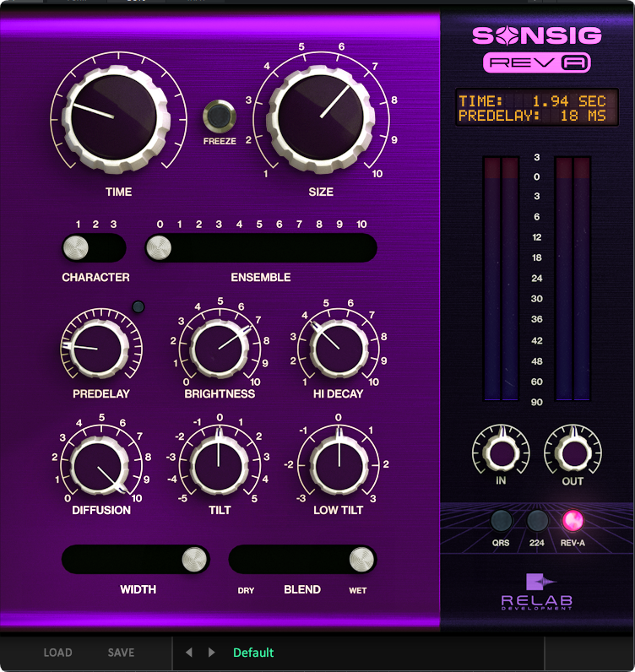Select the QRS reverb mode button
This screenshot has height=672, width=635.
coord(501,521)
